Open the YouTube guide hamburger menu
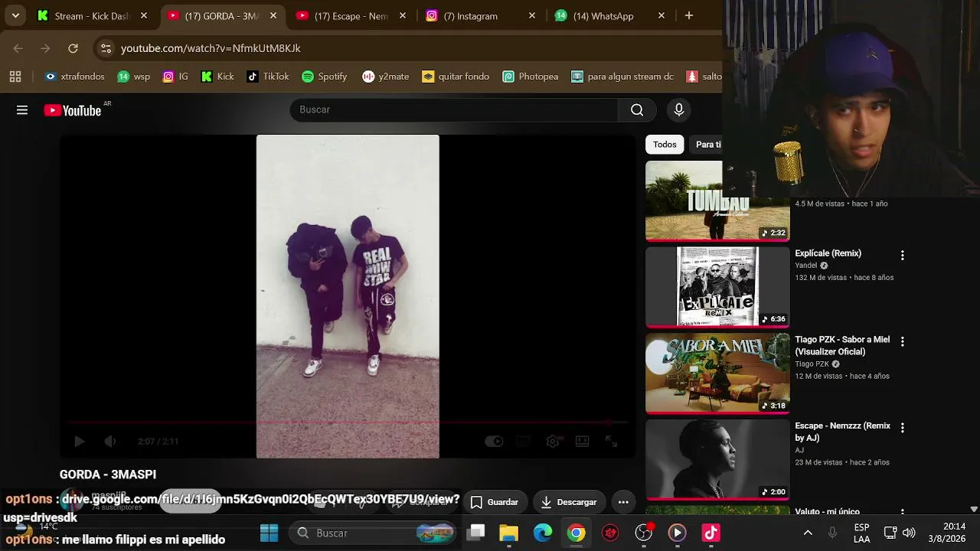 22,110
